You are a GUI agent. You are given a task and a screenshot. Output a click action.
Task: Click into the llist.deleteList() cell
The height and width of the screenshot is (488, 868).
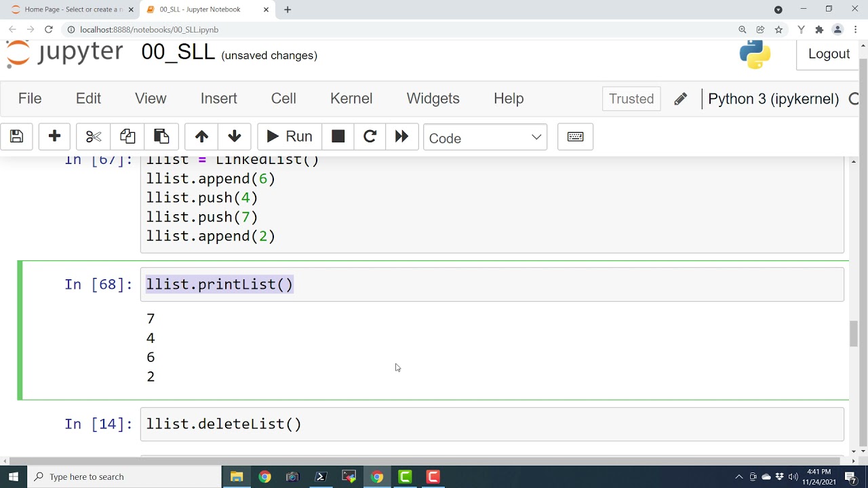click(492, 424)
